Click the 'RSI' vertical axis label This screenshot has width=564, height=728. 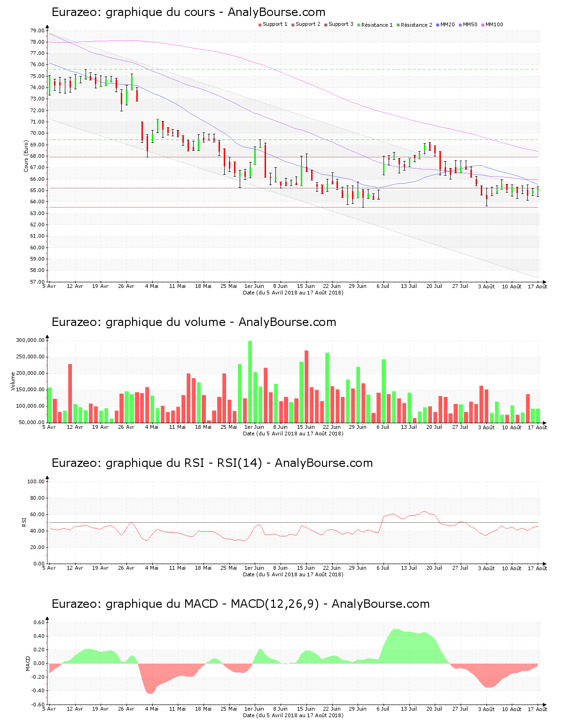point(23,522)
